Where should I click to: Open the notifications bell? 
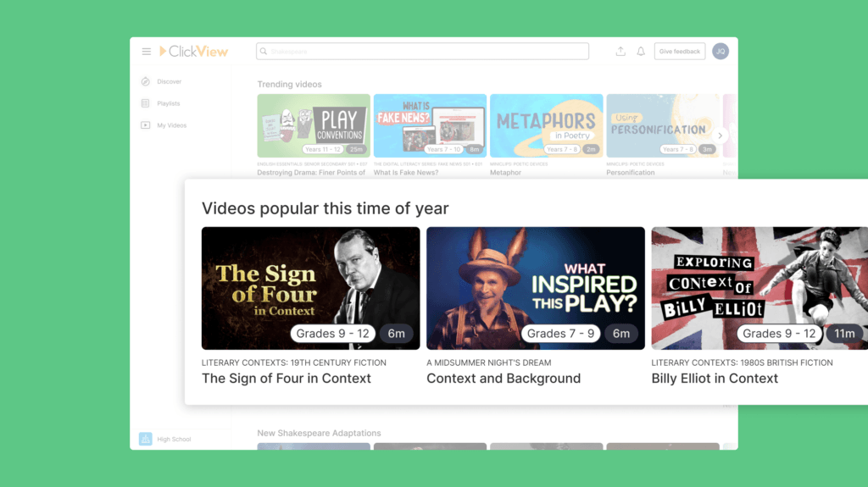point(641,52)
